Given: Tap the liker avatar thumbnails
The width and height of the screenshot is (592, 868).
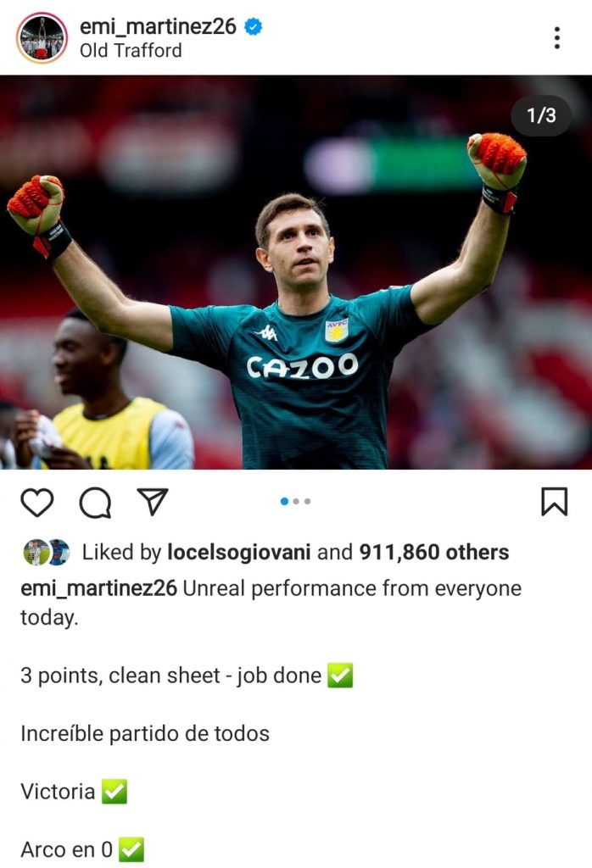Looking at the screenshot, I should coord(46,552).
